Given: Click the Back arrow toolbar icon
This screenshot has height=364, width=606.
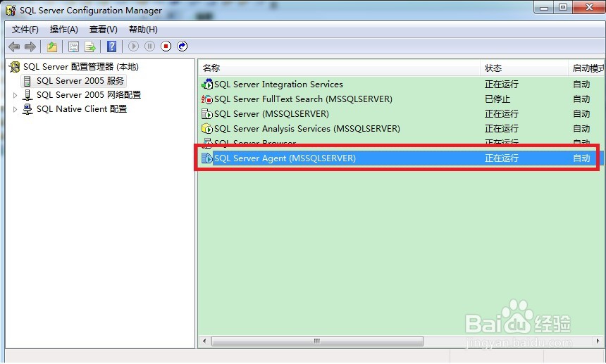Looking at the screenshot, I should click(x=14, y=46).
